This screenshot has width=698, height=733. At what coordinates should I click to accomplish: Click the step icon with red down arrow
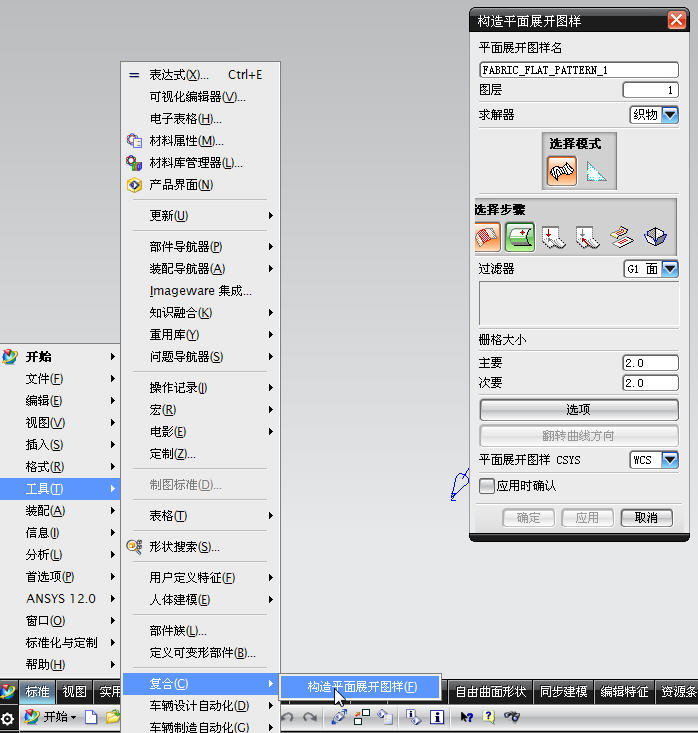pos(554,237)
